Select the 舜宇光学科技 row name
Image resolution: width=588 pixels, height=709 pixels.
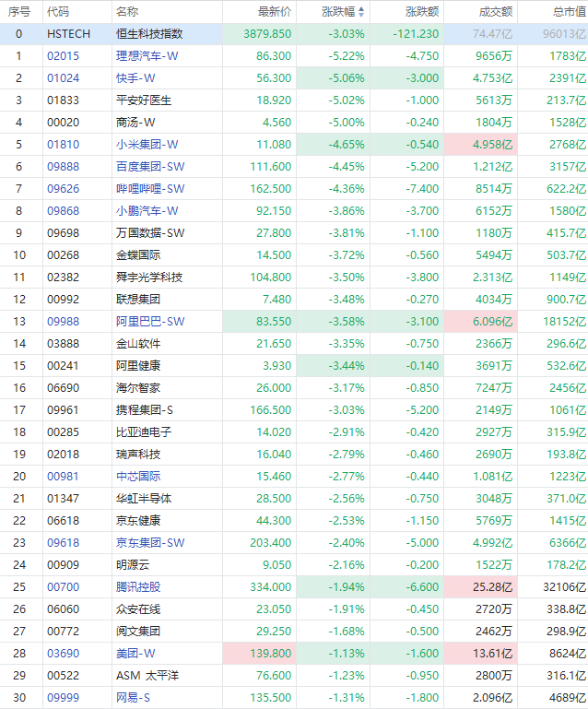coord(149,278)
